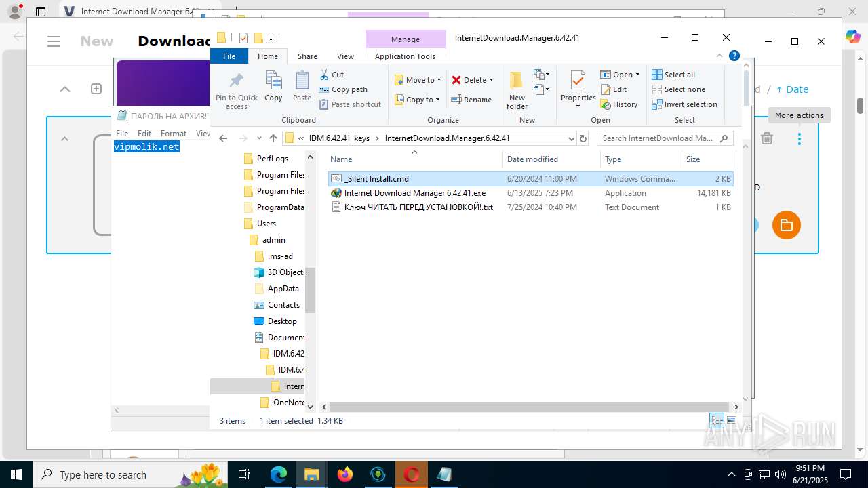
Task: Click Rename in Organize group
Action: 472,100
